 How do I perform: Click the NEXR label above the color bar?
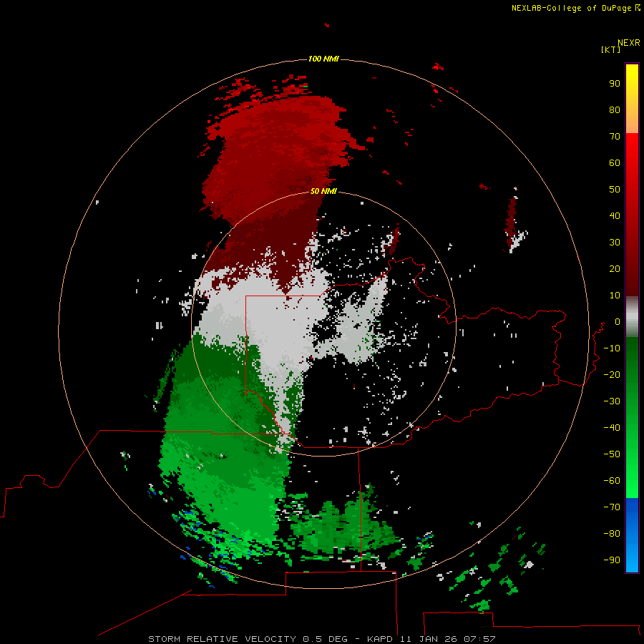click(x=628, y=43)
